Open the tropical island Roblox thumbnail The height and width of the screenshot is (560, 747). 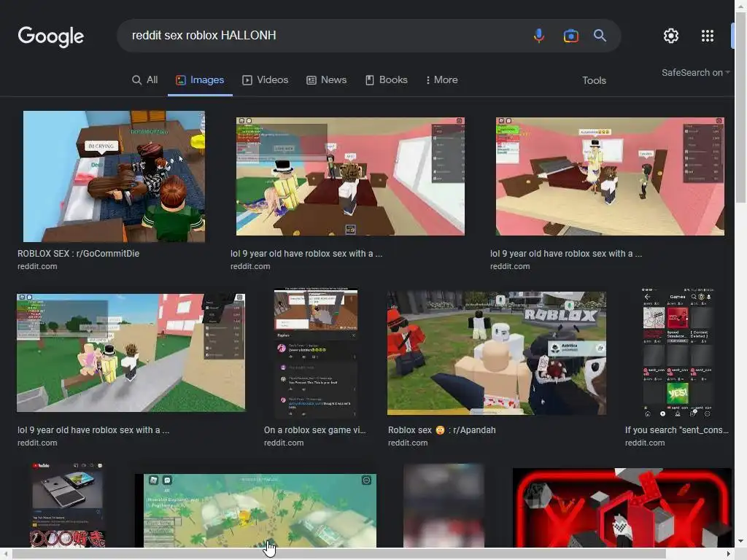[x=256, y=510]
